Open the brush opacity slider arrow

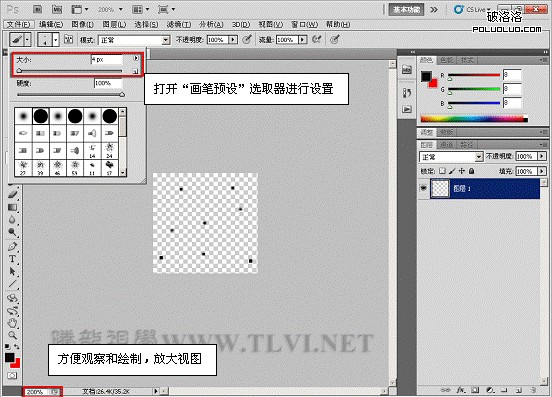233,40
